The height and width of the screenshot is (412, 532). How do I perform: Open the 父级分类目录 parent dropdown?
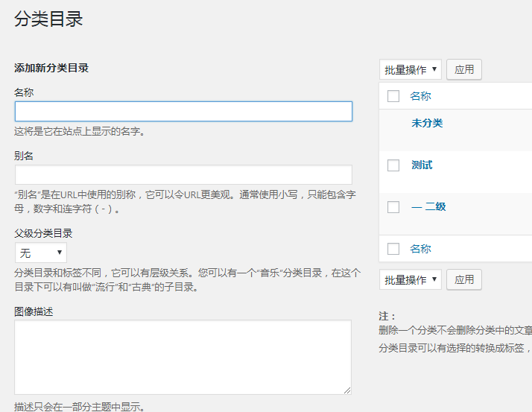pos(41,253)
